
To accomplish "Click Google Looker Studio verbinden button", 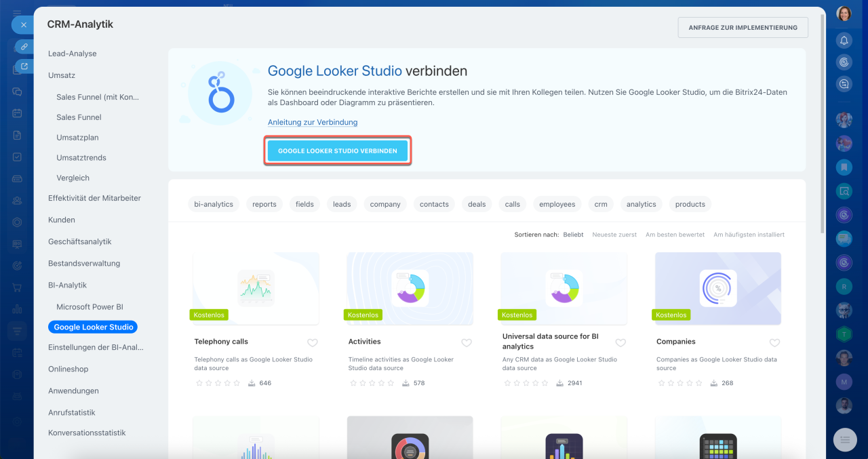I will click(x=338, y=151).
